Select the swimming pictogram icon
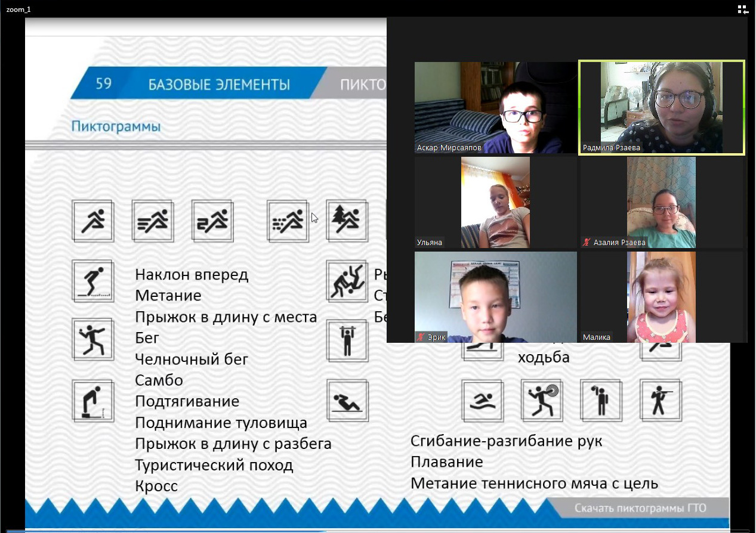The image size is (756, 533). point(482,401)
